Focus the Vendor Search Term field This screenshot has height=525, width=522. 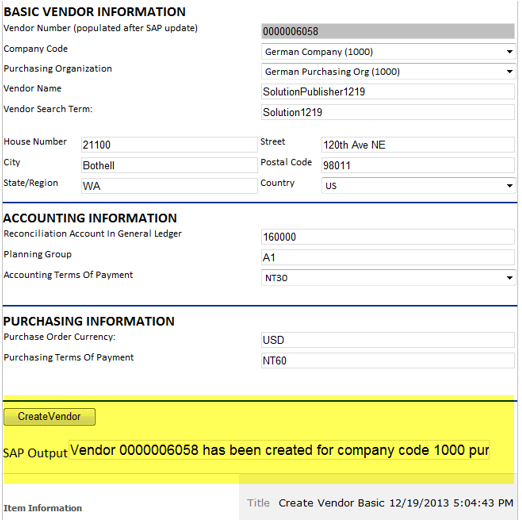click(388, 112)
